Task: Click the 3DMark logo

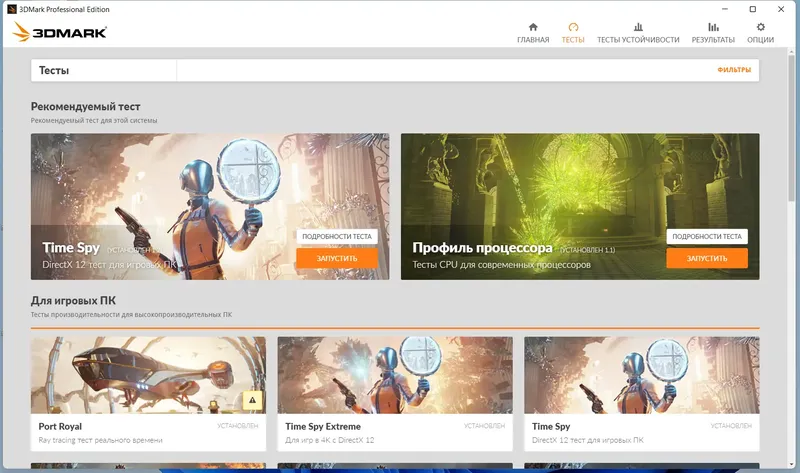Action: pos(59,32)
